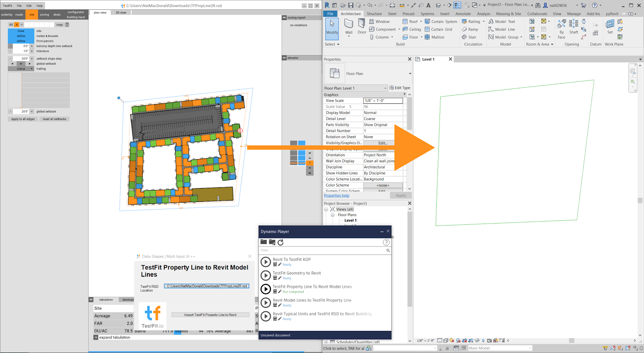Run Revit Model Lines to TestFit Property Line

click(x=266, y=303)
